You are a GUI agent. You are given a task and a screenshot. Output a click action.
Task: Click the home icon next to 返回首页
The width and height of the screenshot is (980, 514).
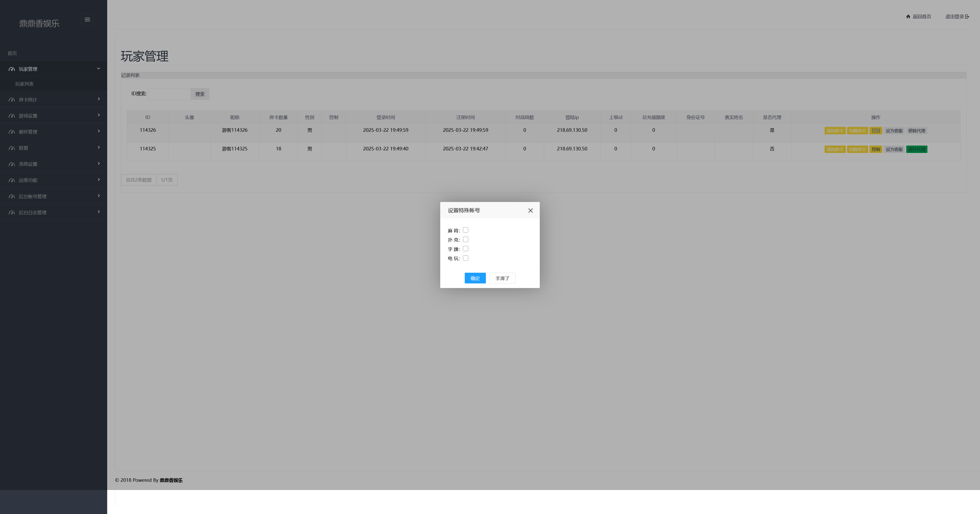click(x=908, y=16)
